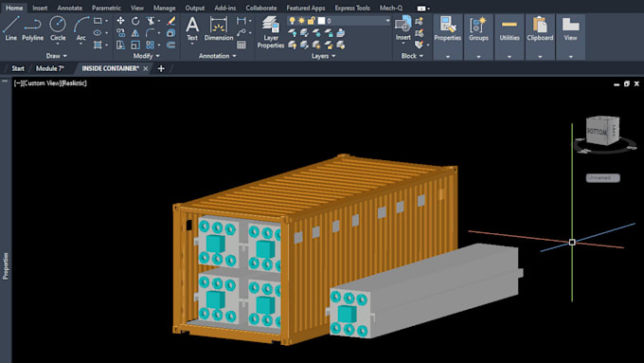Open the Layer Properties manager
This screenshot has width=644, height=363.
[271, 32]
